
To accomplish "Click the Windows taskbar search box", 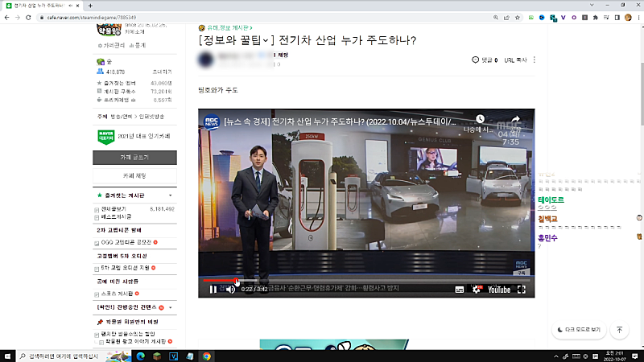I will [x=73, y=356].
